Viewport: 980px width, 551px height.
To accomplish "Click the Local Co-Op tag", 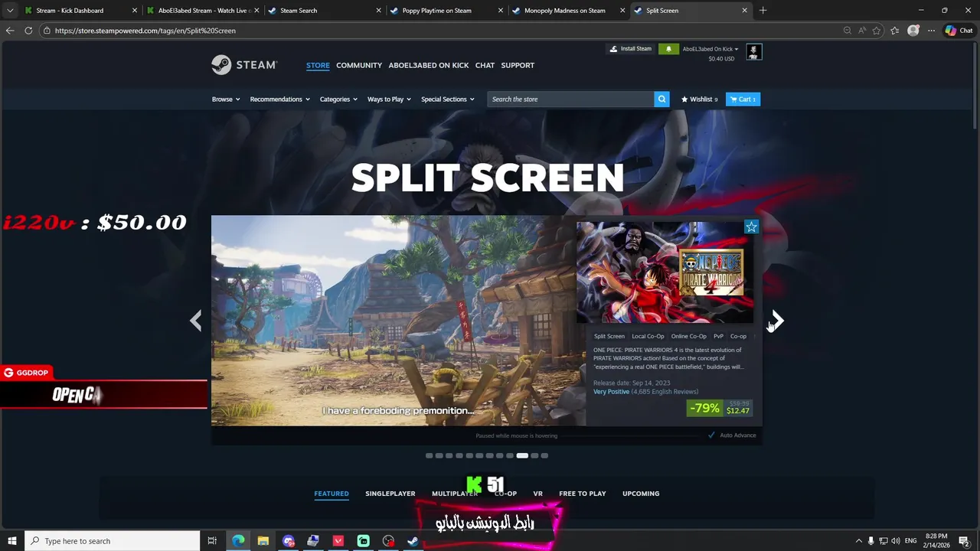I will click(x=648, y=336).
